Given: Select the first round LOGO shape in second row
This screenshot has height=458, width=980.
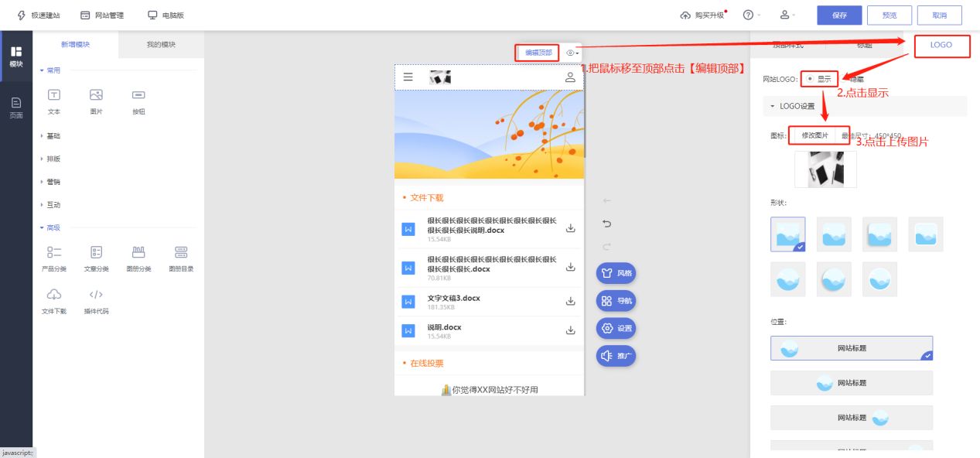Looking at the screenshot, I should click(x=787, y=279).
